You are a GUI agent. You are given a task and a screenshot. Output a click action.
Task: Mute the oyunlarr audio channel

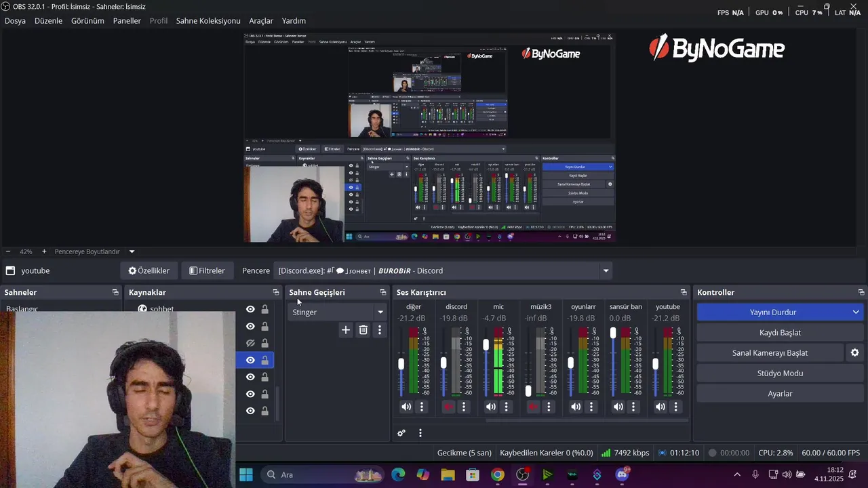[x=575, y=407]
